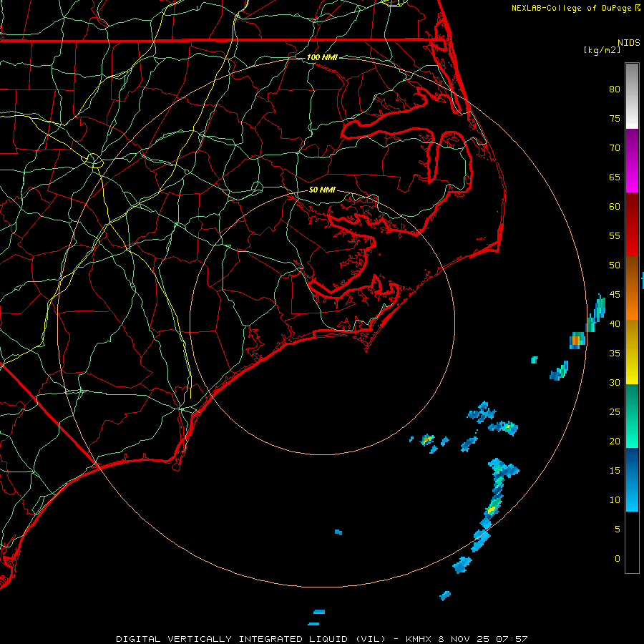
Task: Click the 35 value on the color scale
Action: pos(615,353)
